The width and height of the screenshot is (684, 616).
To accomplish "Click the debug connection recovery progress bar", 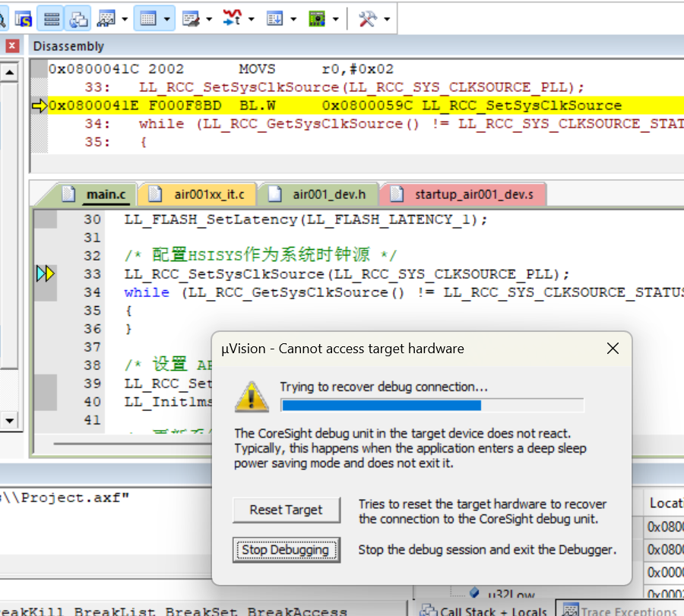I will point(432,406).
